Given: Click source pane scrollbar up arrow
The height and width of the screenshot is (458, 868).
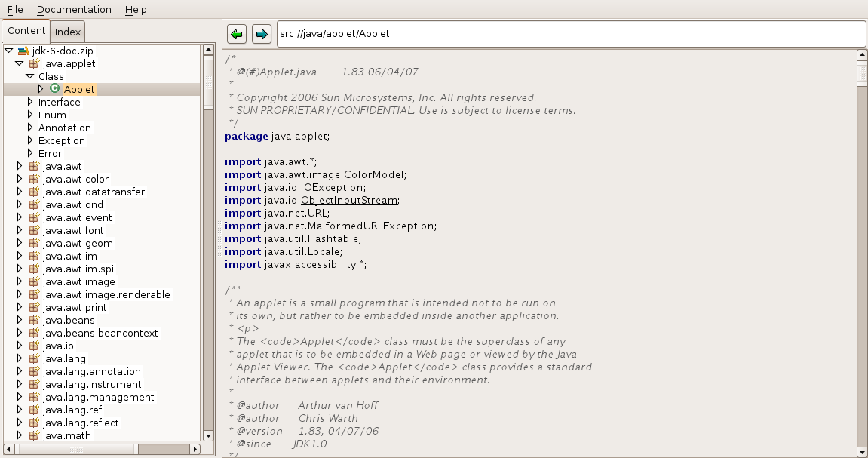Looking at the screenshot, I should [861, 55].
